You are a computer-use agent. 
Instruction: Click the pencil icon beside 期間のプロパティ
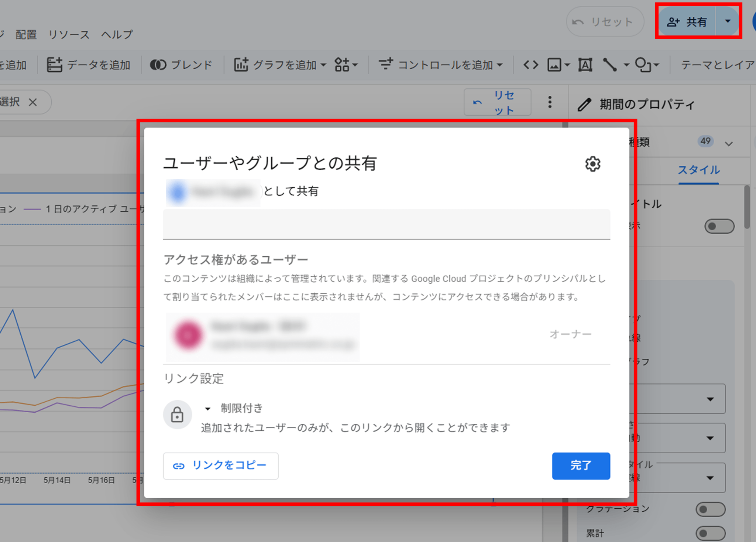click(x=585, y=105)
